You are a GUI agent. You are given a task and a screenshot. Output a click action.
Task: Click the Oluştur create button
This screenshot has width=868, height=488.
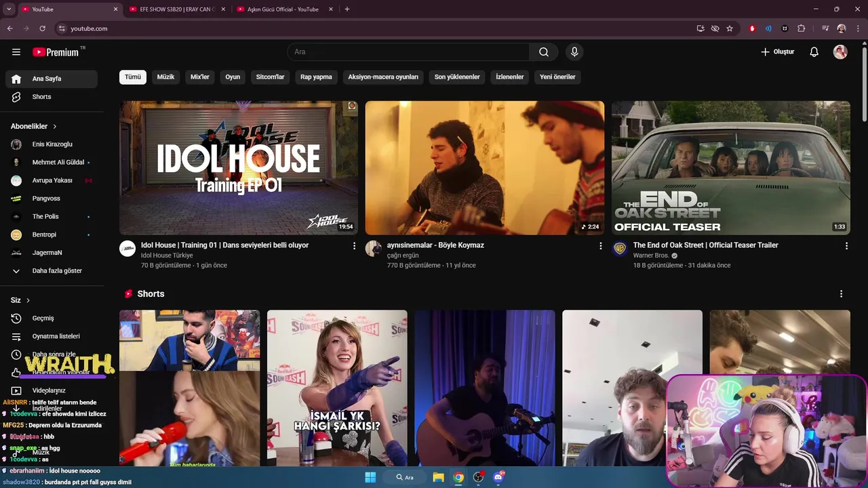(778, 52)
